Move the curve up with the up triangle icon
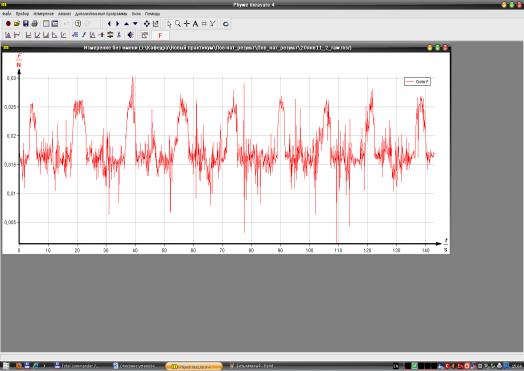This screenshot has width=524, height=371. 126,24
